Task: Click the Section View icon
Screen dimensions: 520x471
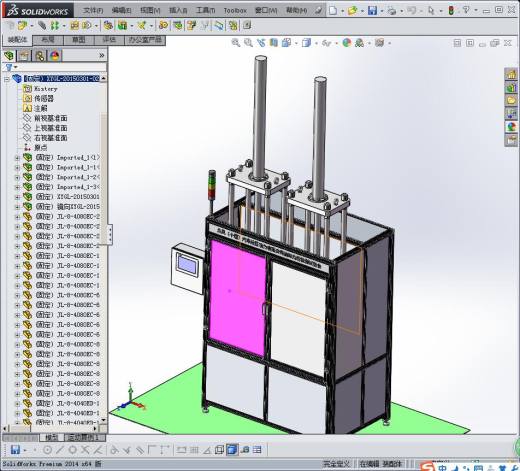Action: (273, 43)
